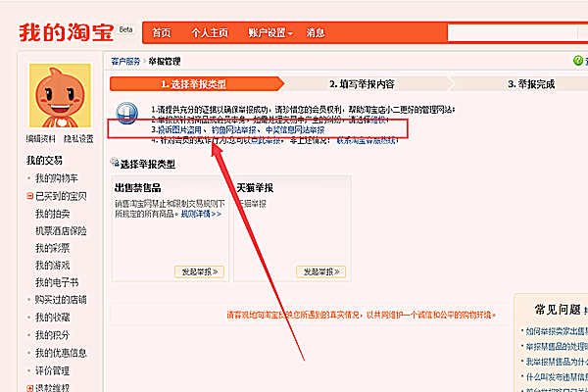Click 点此举报 link for fraud behavior
The height and width of the screenshot is (392, 588).
266,140
